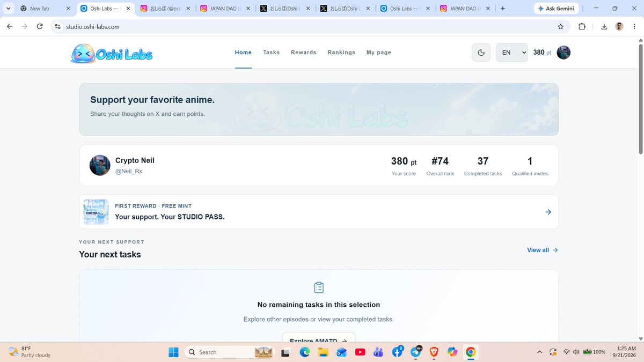Open the Rankings nav item

[341, 53]
